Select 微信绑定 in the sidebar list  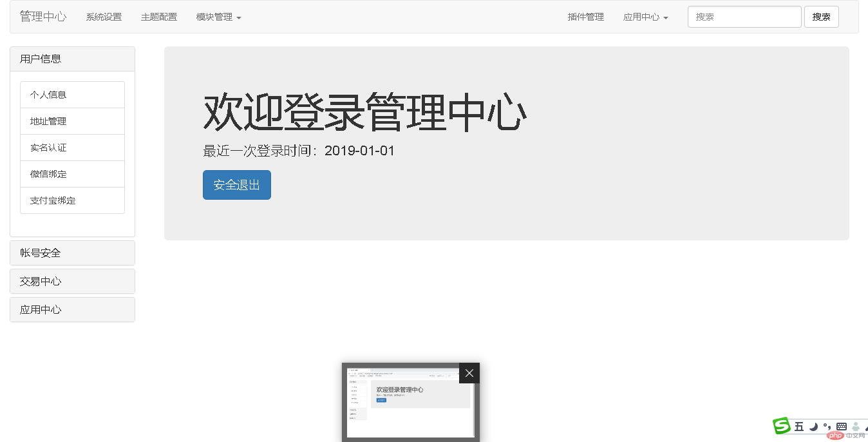coord(72,174)
